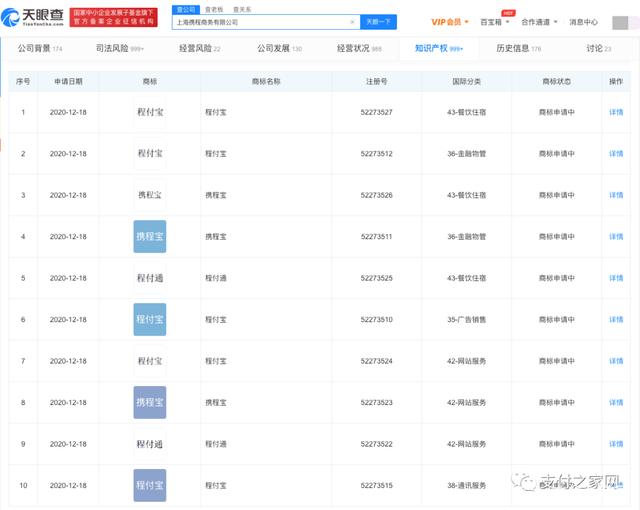Screen dimensions: 640x510
Task: Click the blue 程付宝 trademark logo in row 6
Action: [x=150, y=319]
